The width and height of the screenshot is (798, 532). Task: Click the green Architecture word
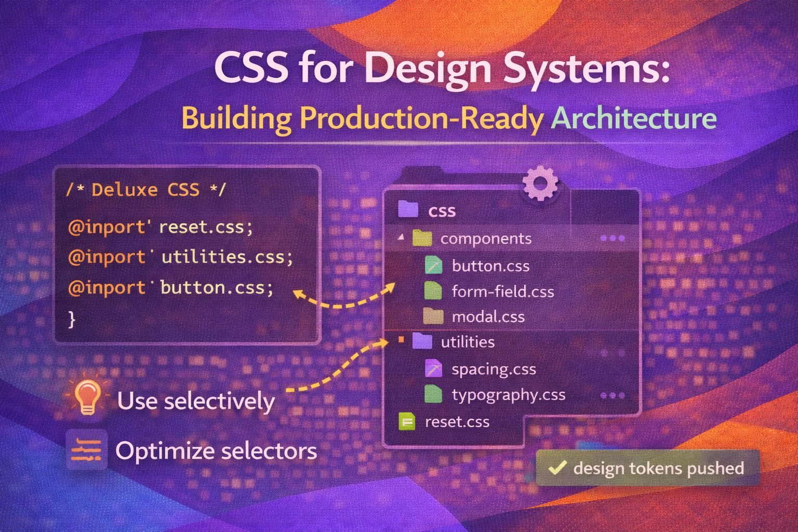point(634,118)
